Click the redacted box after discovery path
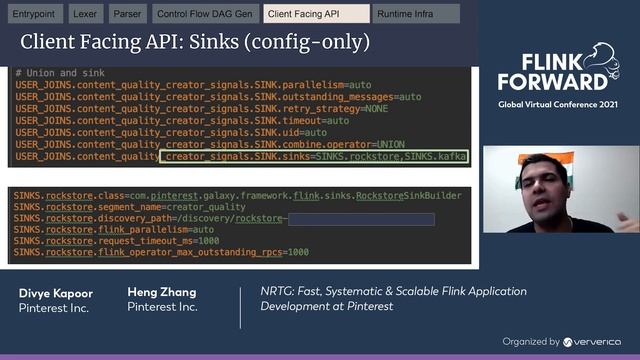This screenshot has height=360, width=640. click(x=361, y=219)
